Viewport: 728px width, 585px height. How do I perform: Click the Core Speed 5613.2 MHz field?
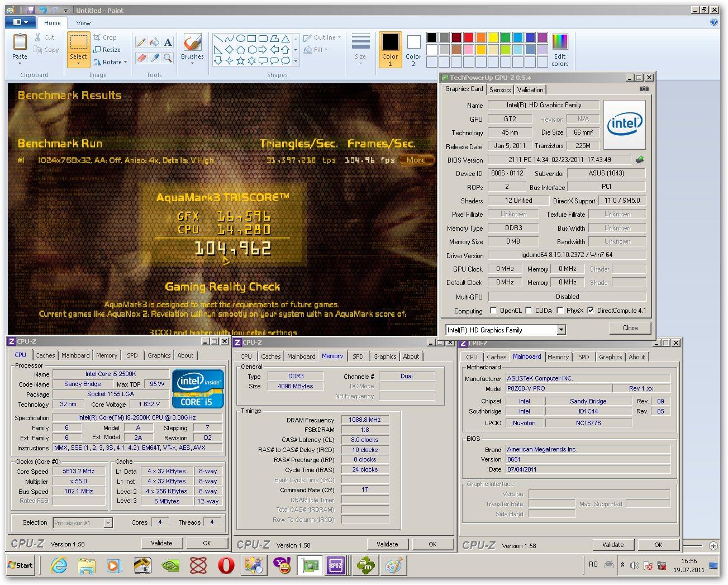(x=78, y=471)
